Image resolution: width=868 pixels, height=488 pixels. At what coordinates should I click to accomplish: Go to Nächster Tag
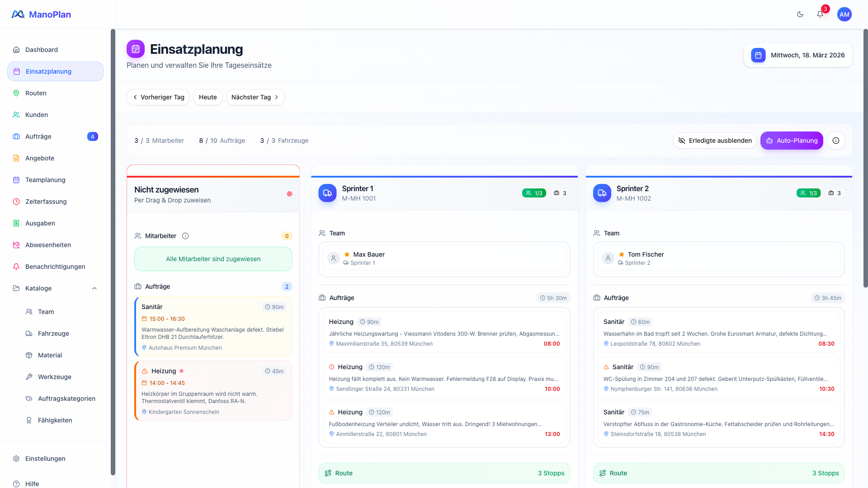[255, 97]
